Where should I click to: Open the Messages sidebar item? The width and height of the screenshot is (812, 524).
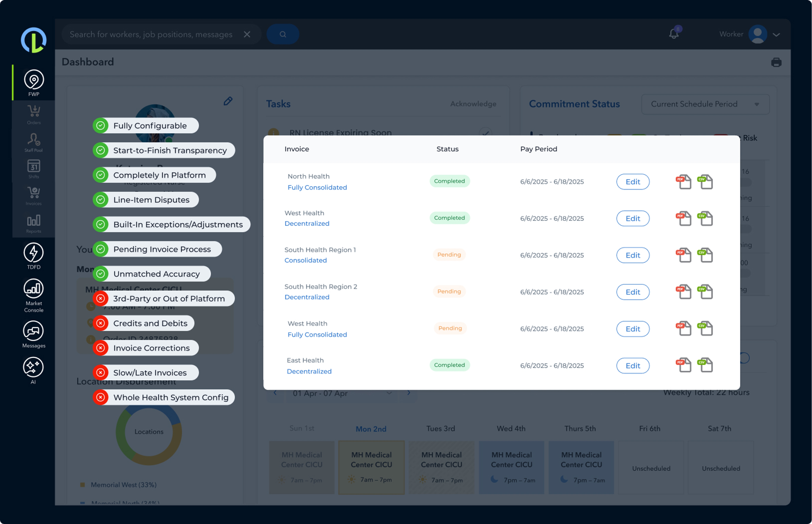[34, 334]
